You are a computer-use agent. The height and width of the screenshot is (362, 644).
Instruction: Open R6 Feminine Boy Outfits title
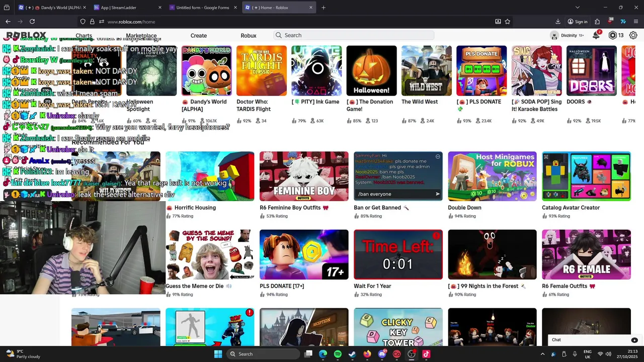tap(294, 208)
